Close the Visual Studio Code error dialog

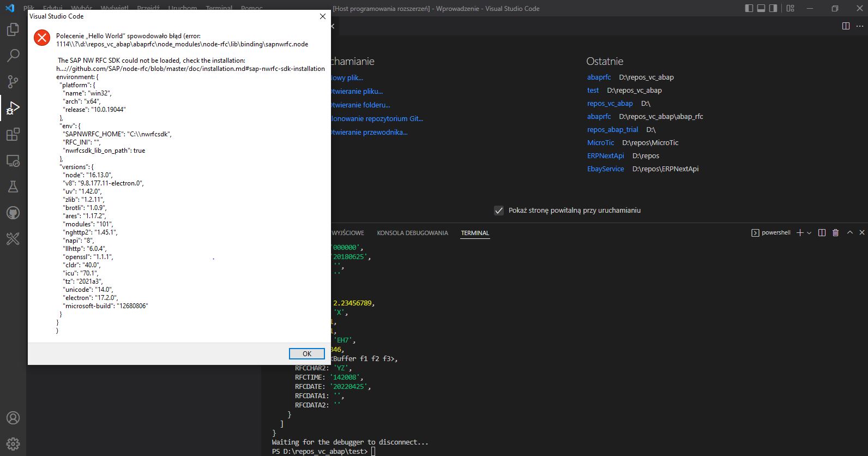click(x=322, y=16)
